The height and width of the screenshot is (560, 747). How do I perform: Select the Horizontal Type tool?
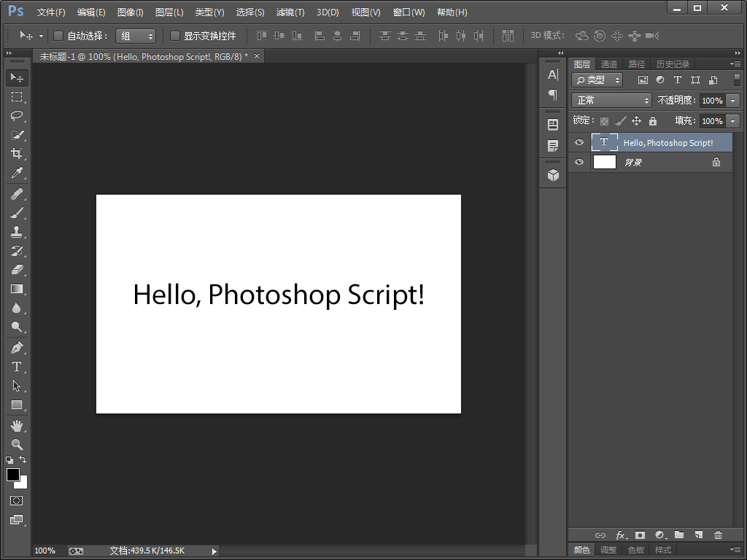[x=17, y=367]
